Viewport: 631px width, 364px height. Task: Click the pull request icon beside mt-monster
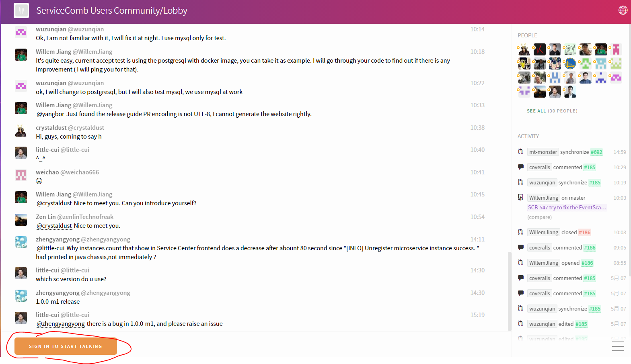tap(520, 152)
